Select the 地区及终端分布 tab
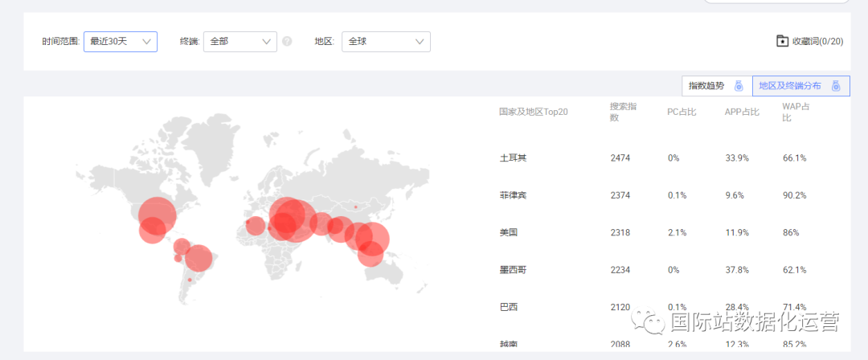 click(790, 86)
